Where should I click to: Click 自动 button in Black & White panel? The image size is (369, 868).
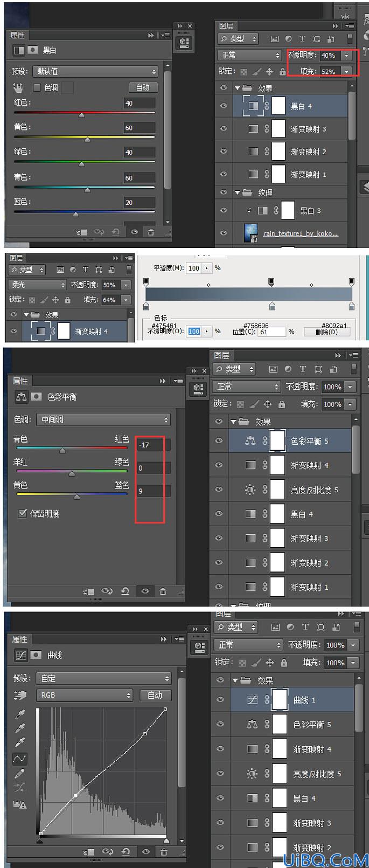pos(143,87)
